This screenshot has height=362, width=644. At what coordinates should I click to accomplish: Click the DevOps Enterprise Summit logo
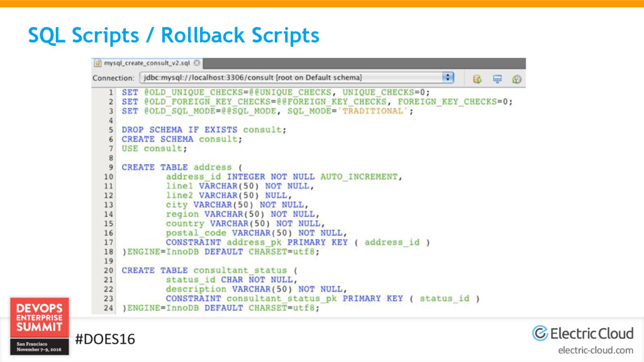tap(40, 326)
